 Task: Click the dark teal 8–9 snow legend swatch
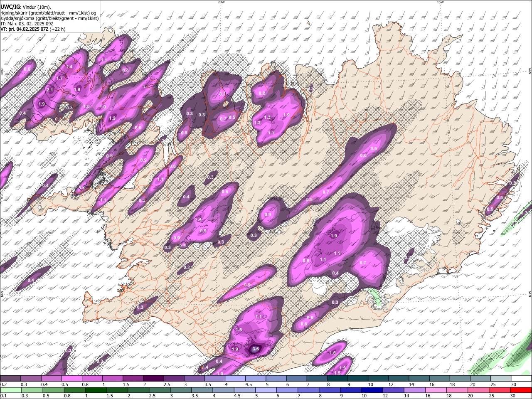pos(337,379)
